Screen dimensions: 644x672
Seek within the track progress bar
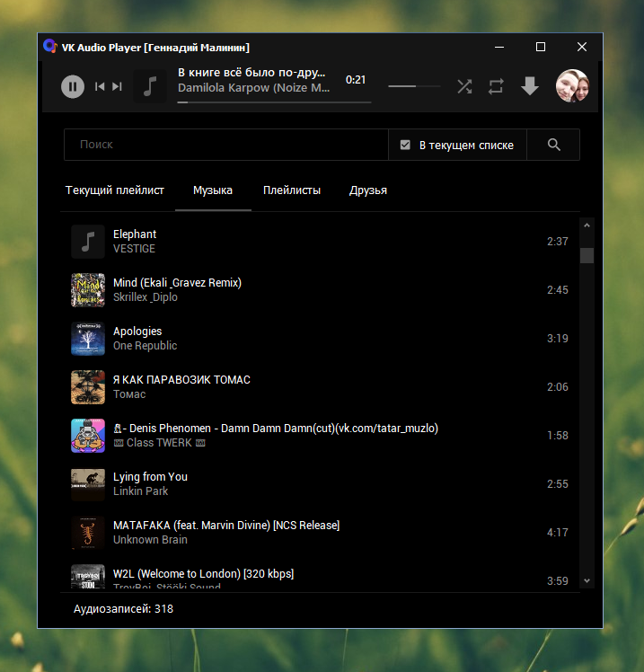(274, 102)
